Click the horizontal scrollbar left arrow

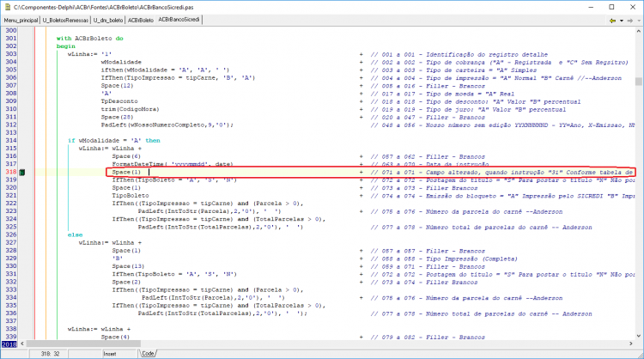[22, 344]
